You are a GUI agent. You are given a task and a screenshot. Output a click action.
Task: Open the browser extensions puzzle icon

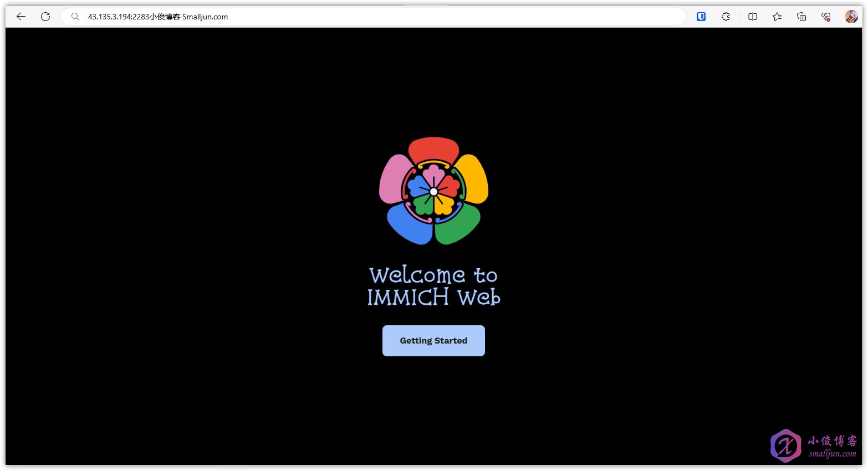[726, 17]
